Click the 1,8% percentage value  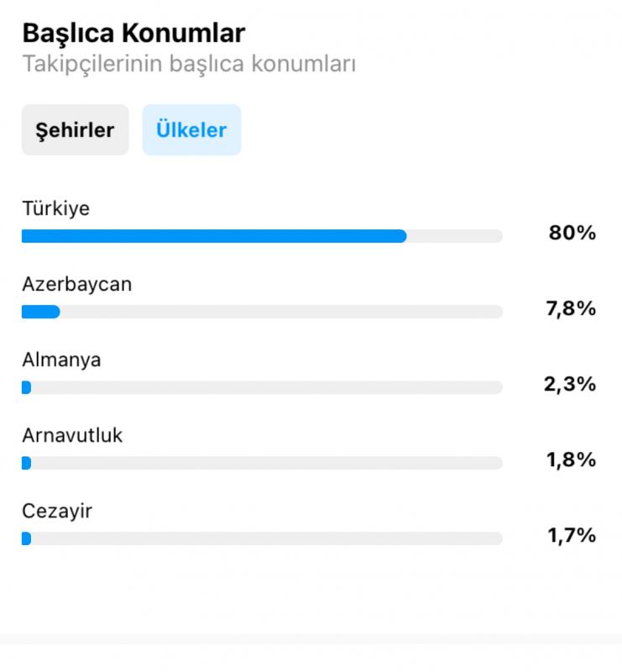[571, 459]
